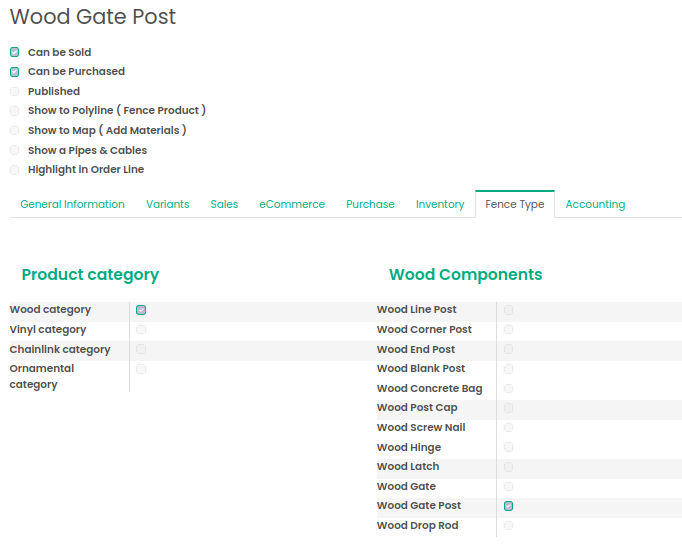Check the Vinyl category checkbox

click(x=141, y=329)
